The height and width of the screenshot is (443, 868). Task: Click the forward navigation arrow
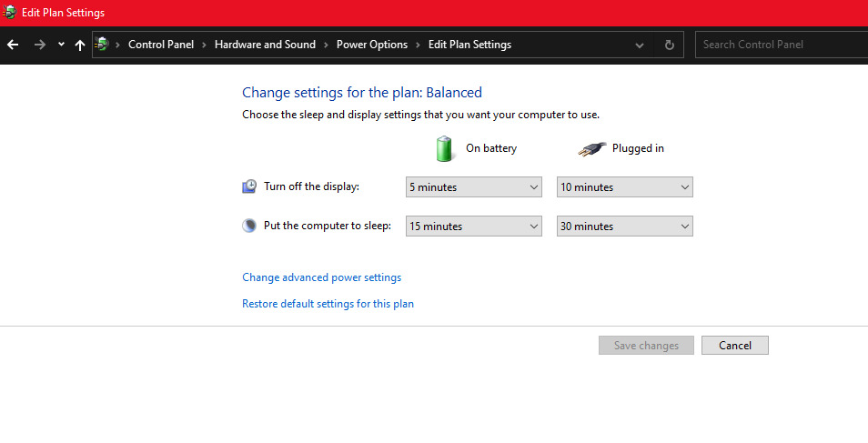pos(39,45)
